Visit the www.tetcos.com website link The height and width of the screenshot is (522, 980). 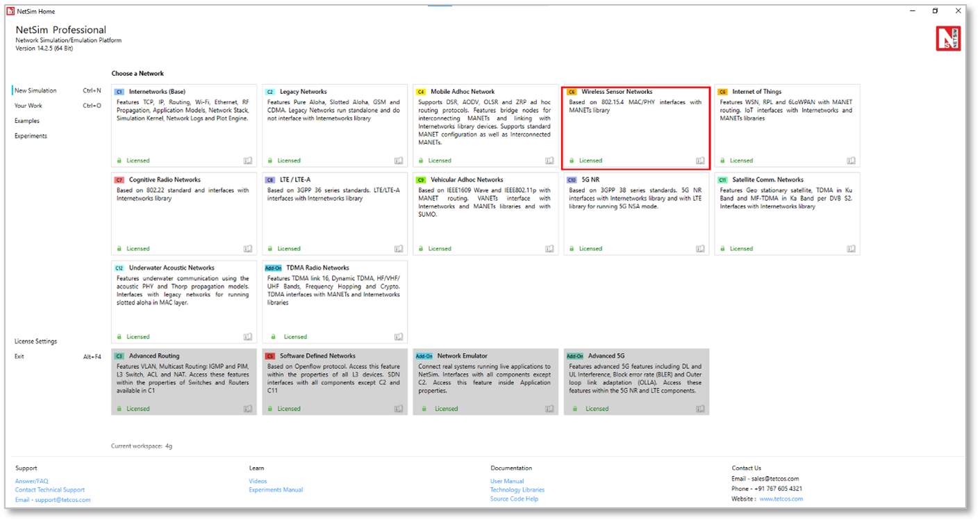(x=781, y=499)
